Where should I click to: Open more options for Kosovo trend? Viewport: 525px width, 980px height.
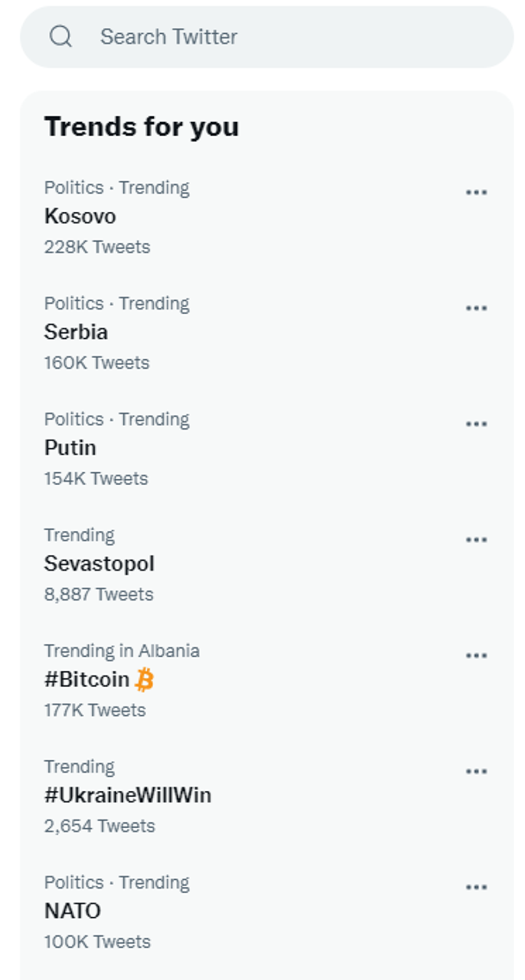pyautogui.click(x=476, y=192)
